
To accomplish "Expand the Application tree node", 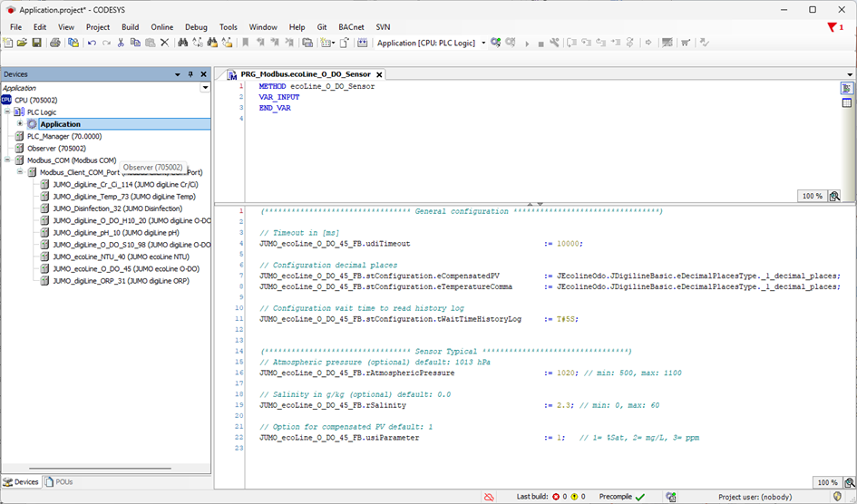I will (20, 123).
